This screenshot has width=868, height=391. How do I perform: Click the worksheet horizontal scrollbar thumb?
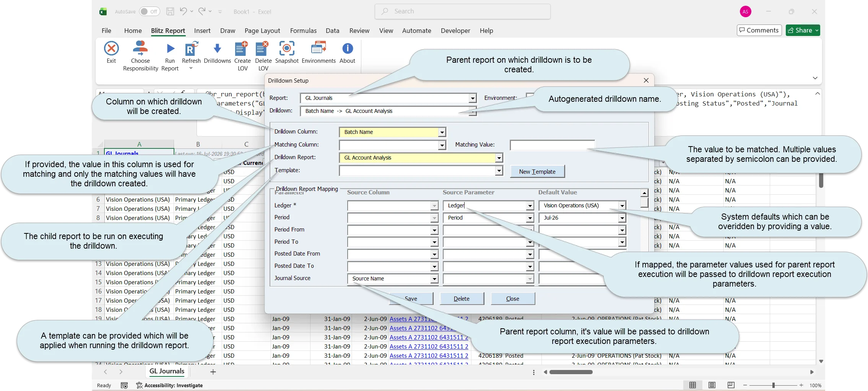point(571,372)
